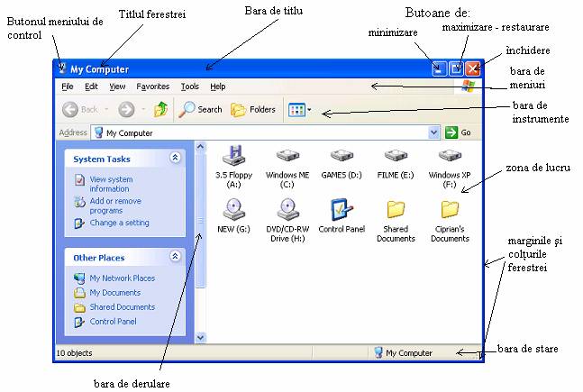Open the DVD/CD-RW Drive (H:) icon
The width and height of the screenshot is (583, 392).
click(287, 210)
